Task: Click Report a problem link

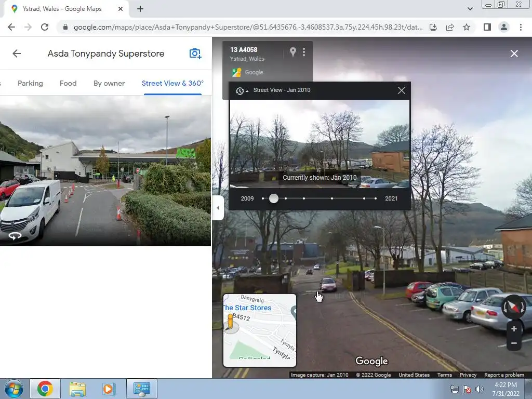Action: (504, 375)
